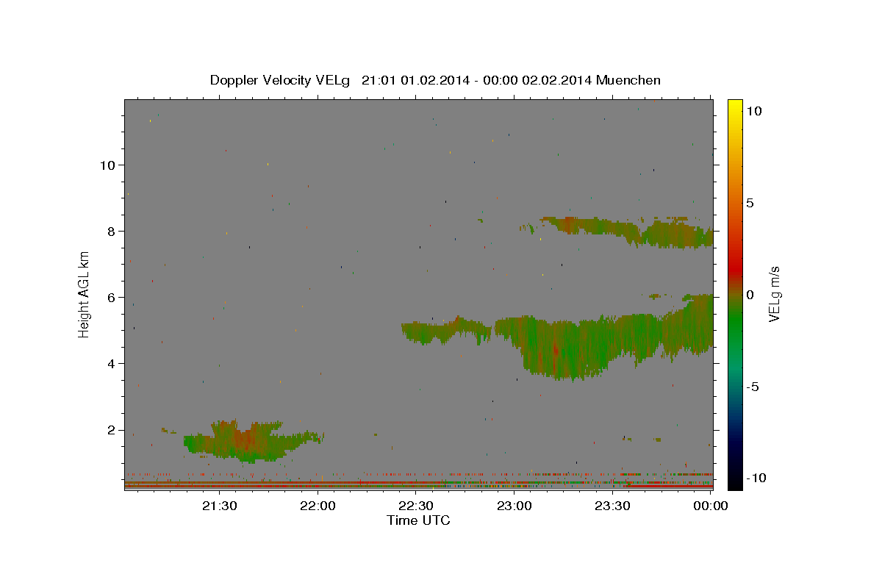882x588 pixels.
Task: Click the 22:00 time tick label
Action: [x=318, y=506]
